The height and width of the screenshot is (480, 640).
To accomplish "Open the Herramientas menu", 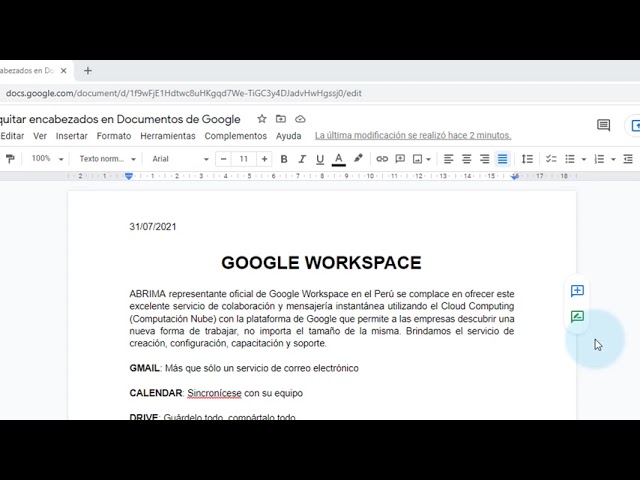I will [168, 136].
